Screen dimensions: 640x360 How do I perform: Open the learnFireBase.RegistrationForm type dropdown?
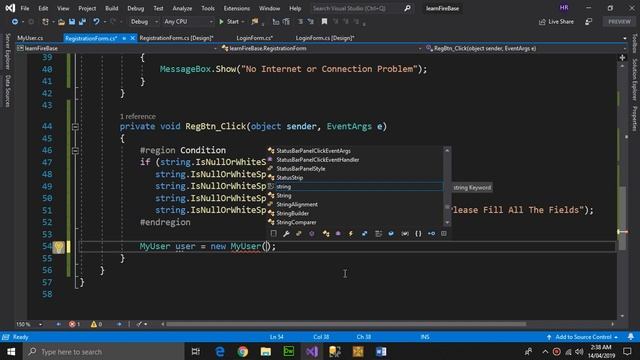[x=321, y=48]
